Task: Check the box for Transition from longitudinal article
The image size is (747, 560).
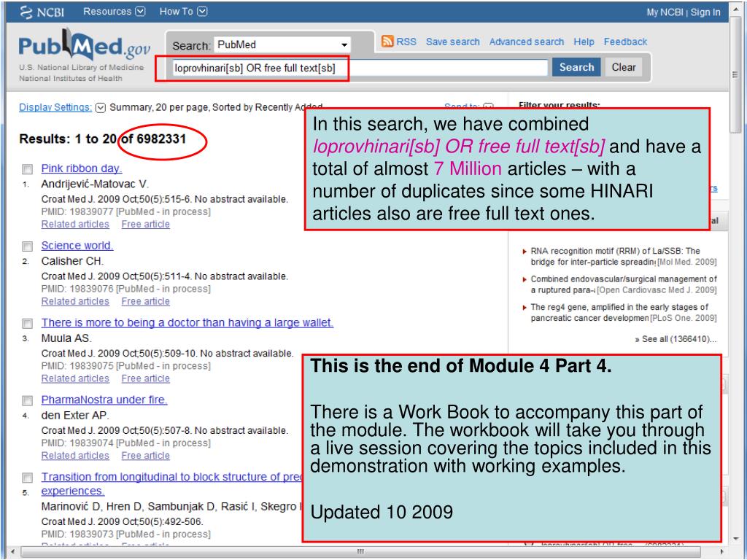Action: click(x=28, y=478)
